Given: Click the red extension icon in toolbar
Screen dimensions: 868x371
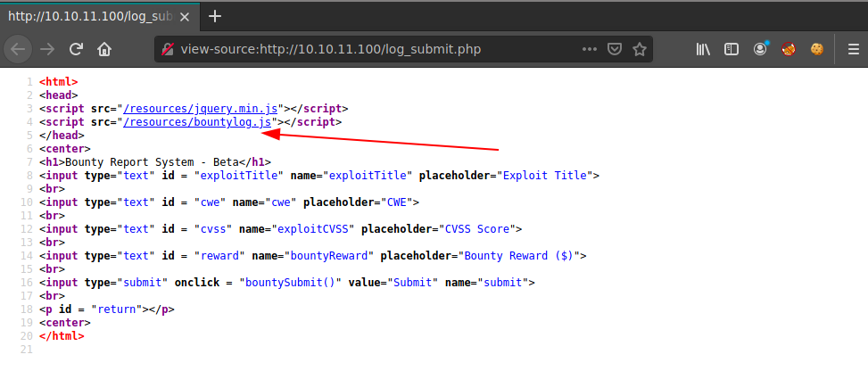Looking at the screenshot, I should tap(789, 49).
